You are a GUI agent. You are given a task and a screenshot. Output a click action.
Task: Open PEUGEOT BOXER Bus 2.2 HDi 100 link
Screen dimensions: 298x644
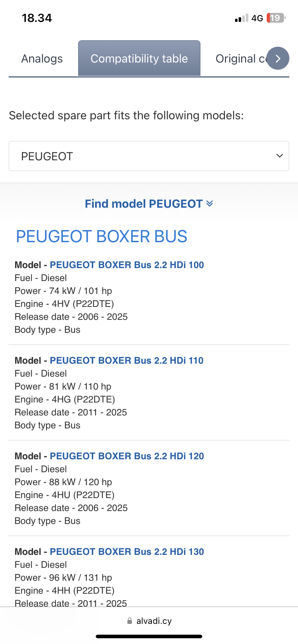click(x=127, y=265)
